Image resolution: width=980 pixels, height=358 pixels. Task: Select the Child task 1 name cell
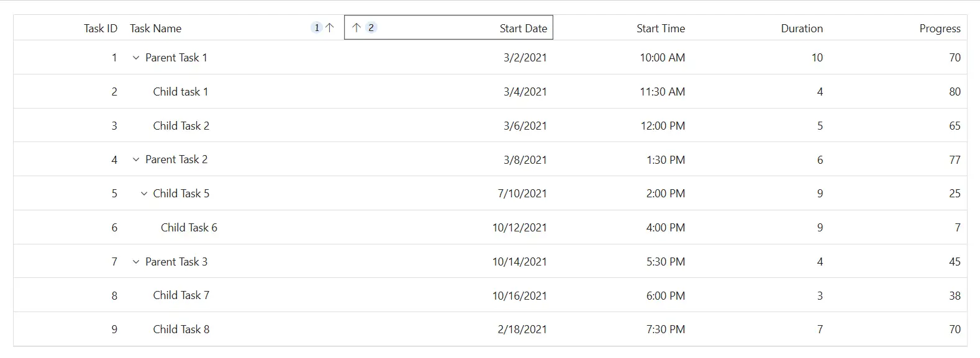click(235, 92)
